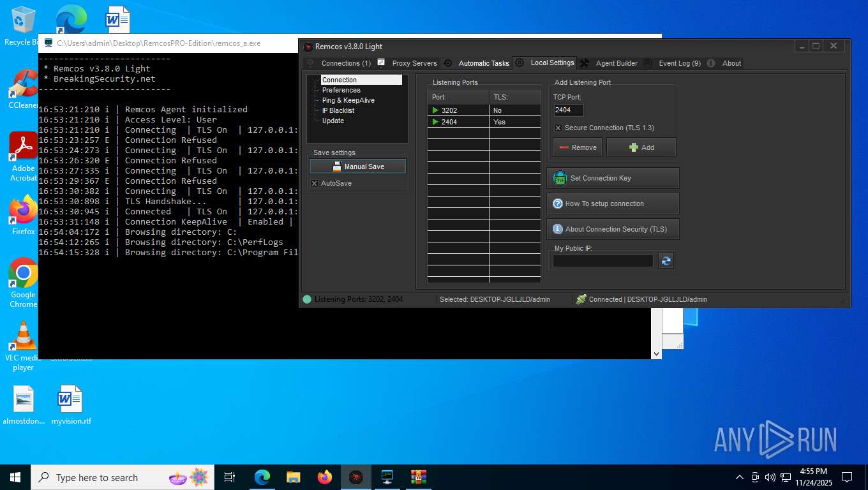Image resolution: width=868 pixels, height=490 pixels.
Task: Select port 2404 row in Listening Ports
Action: 484,122
